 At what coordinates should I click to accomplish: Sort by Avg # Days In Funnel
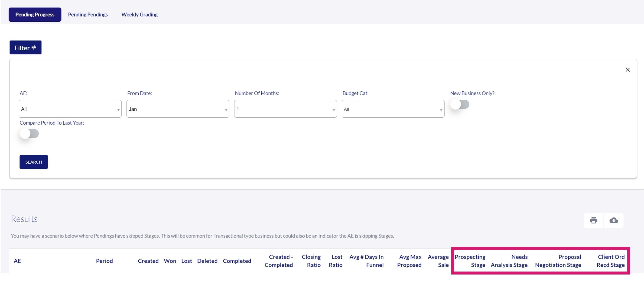(366, 261)
